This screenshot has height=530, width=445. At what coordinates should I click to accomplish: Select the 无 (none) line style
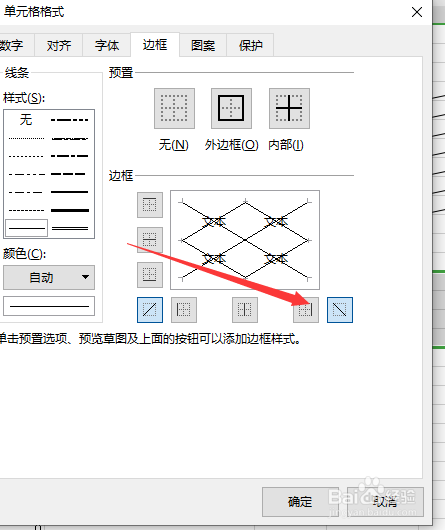(26, 120)
